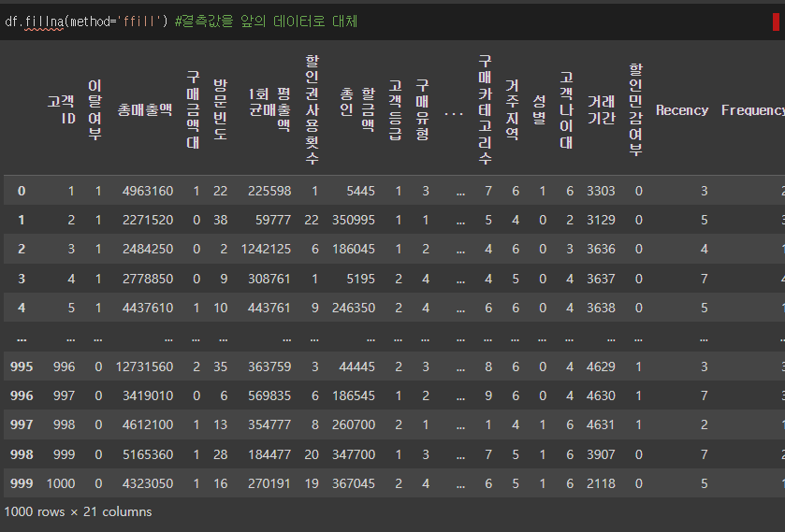
Task: Click the total sales value 4612100
Action: pos(148,424)
